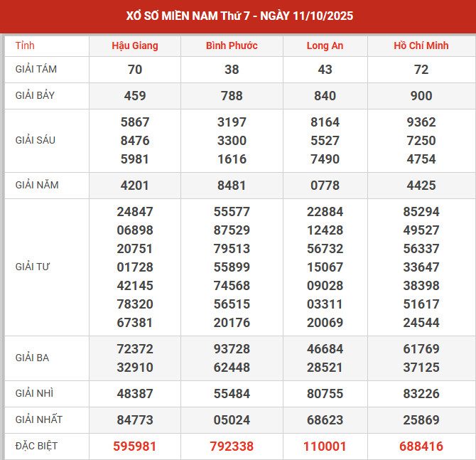Click the Giải Ba row label
This screenshot has width=476, height=460.
pyautogui.click(x=32, y=358)
